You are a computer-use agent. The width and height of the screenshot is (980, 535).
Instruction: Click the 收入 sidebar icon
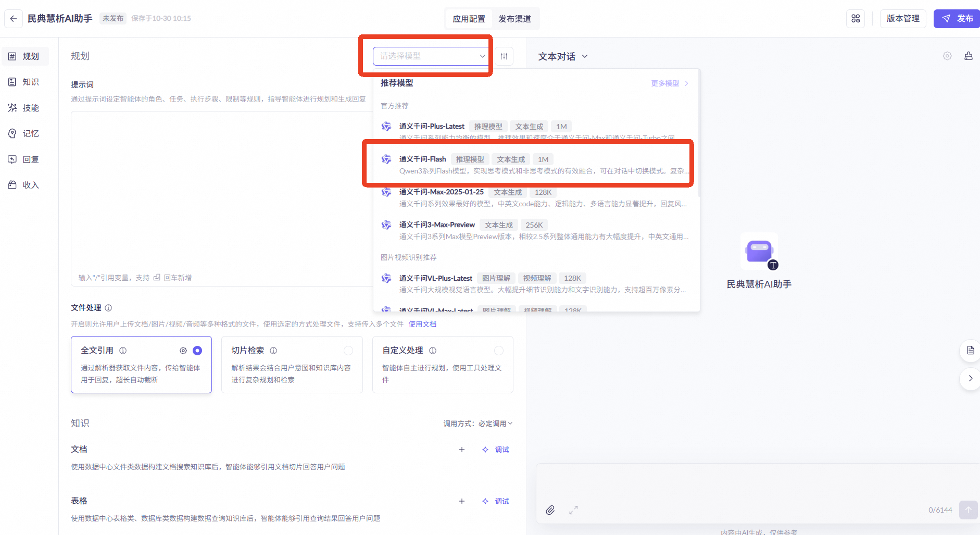tap(12, 185)
